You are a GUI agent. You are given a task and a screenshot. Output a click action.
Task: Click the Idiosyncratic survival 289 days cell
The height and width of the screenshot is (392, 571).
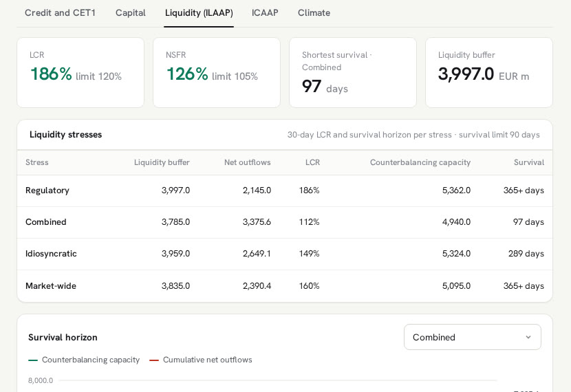(526, 254)
